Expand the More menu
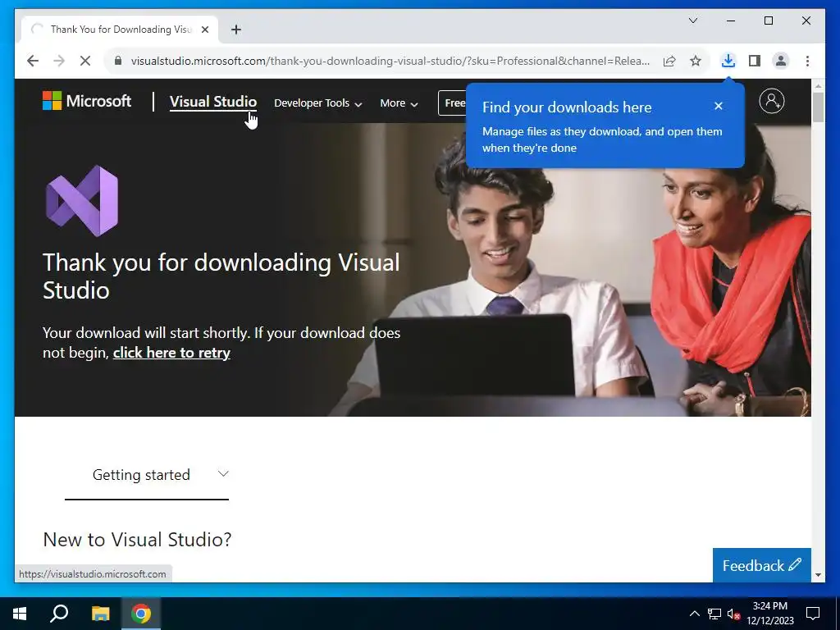The width and height of the screenshot is (840, 630). 399,103
